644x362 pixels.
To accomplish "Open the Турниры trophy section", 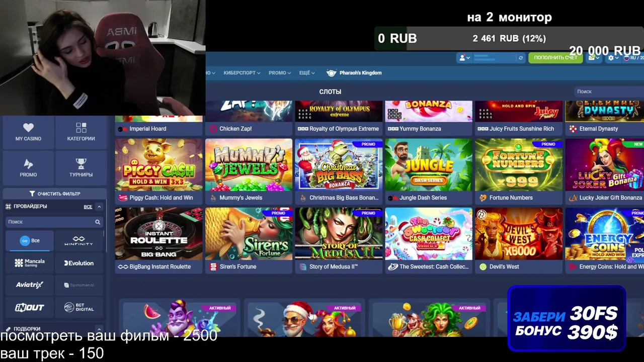I will [81, 168].
